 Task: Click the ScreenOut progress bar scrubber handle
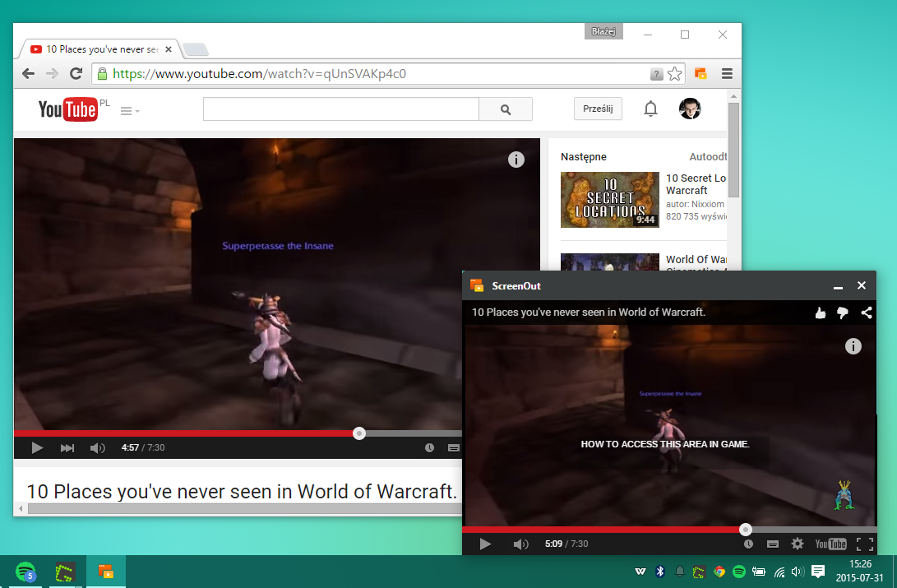tap(746, 530)
